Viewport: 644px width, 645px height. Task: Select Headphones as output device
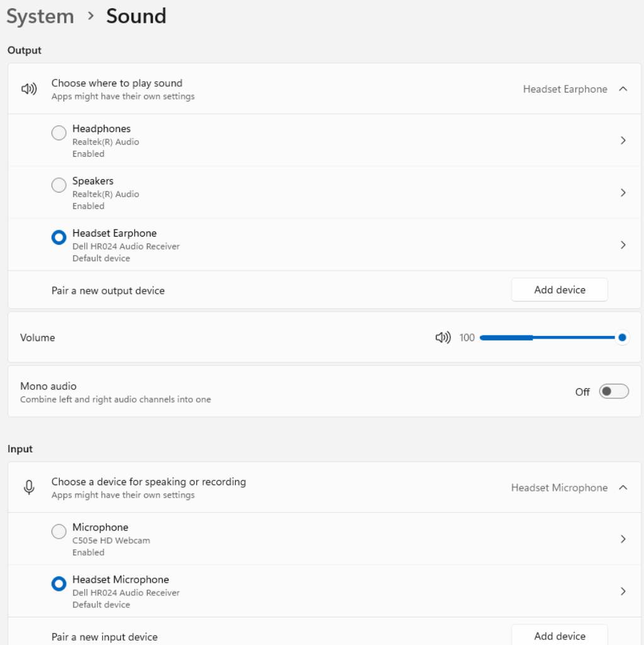[58, 133]
